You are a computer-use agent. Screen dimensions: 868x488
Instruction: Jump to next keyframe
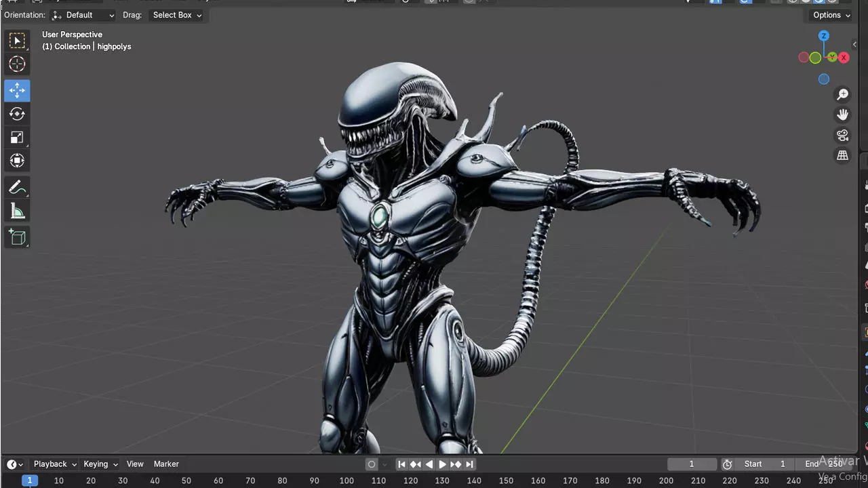[456, 464]
